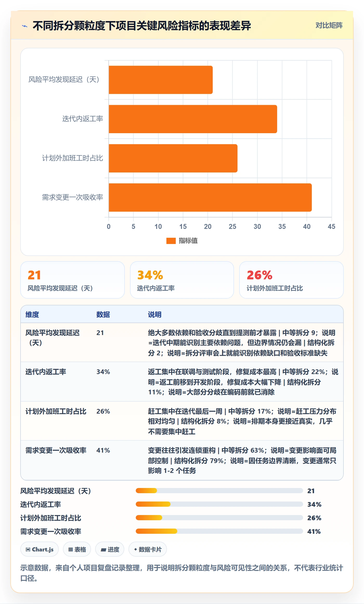Screen dimensions: 364x604
Task: Click the diamond icon in 数据卡片 chip
Action: [x=135, y=549]
